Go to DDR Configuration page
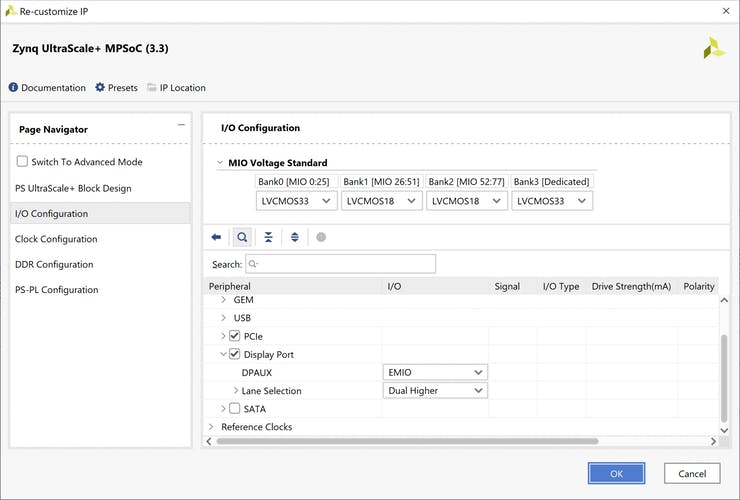The width and height of the screenshot is (740, 500). click(53, 265)
